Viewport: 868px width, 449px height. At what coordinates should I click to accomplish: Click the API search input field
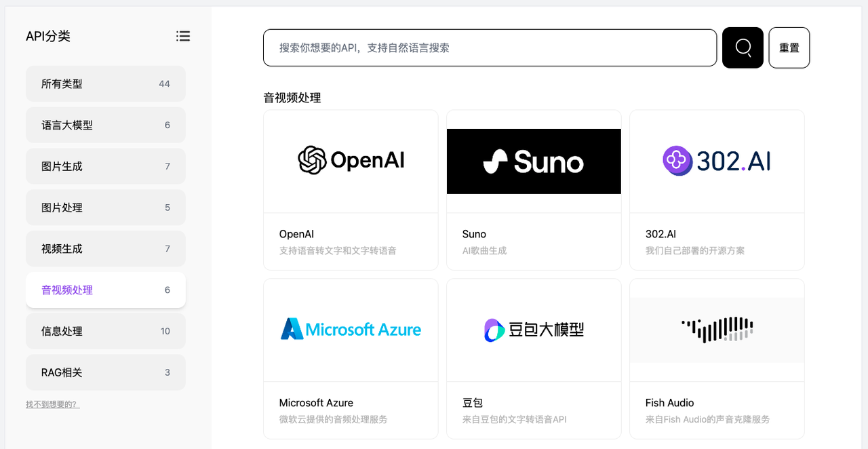click(490, 47)
